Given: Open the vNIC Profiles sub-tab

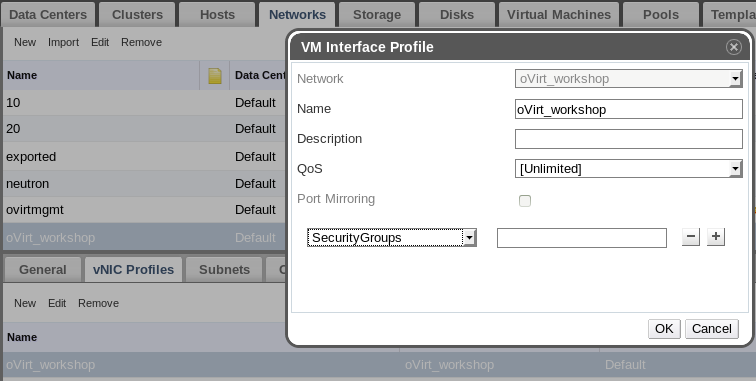Looking at the screenshot, I should (134, 269).
